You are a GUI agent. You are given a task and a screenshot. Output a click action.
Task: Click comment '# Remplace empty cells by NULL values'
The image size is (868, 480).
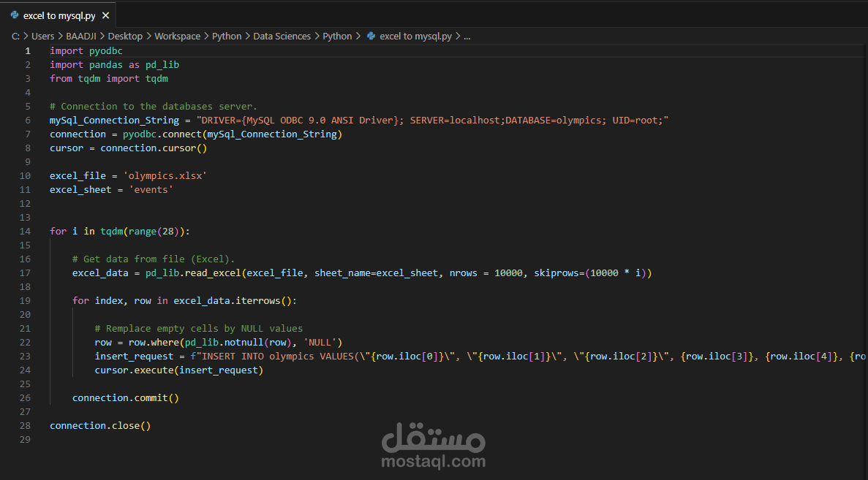pos(199,329)
